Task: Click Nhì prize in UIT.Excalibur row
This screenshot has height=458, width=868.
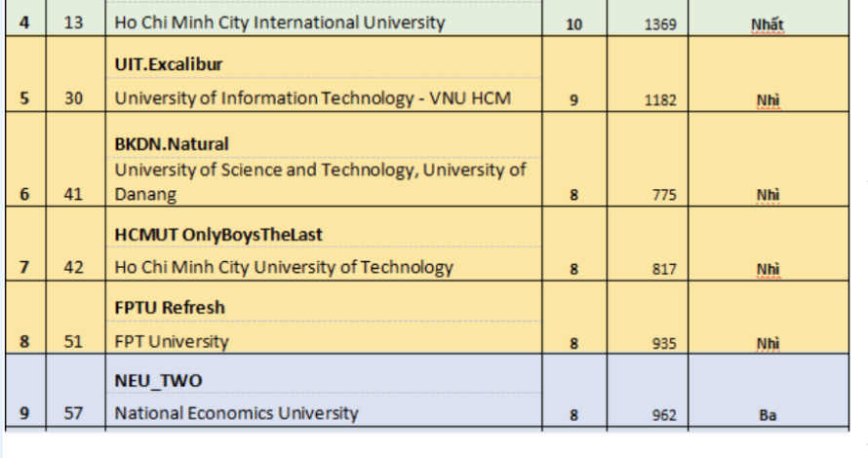Action: point(768,100)
